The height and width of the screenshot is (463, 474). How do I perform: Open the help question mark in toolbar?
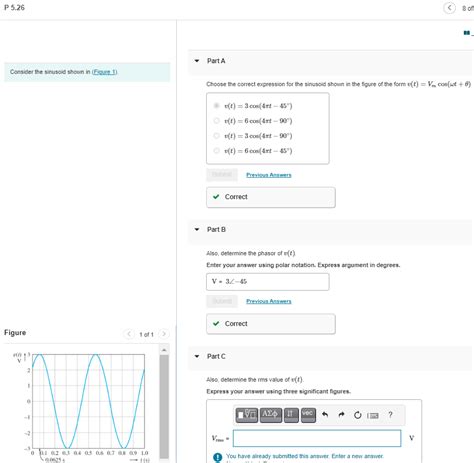pyautogui.click(x=390, y=415)
